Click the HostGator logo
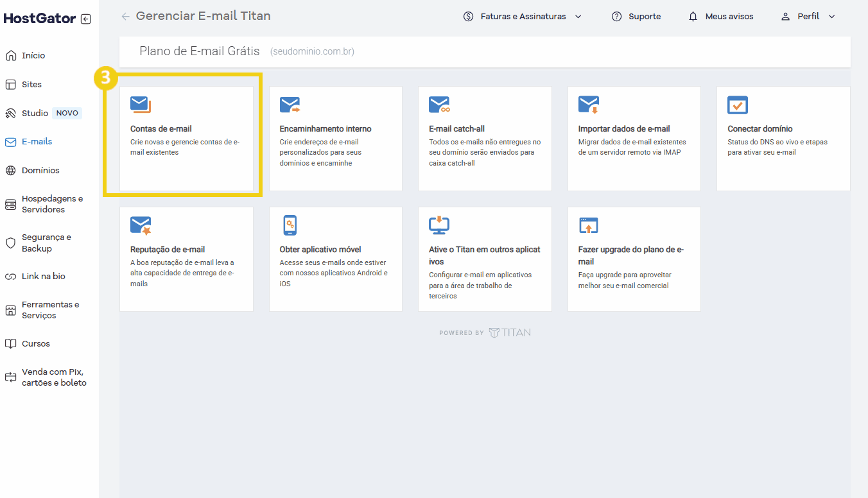Screen dimensions: 868x498 [40, 19]
